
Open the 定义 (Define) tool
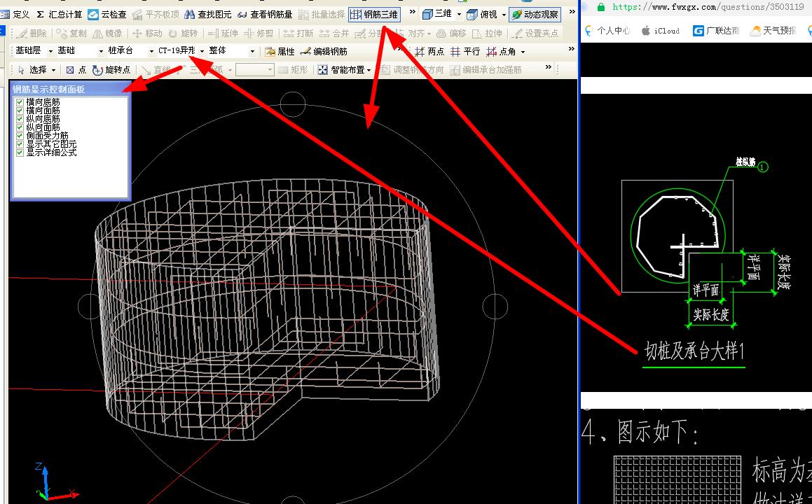(x=15, y=15)
